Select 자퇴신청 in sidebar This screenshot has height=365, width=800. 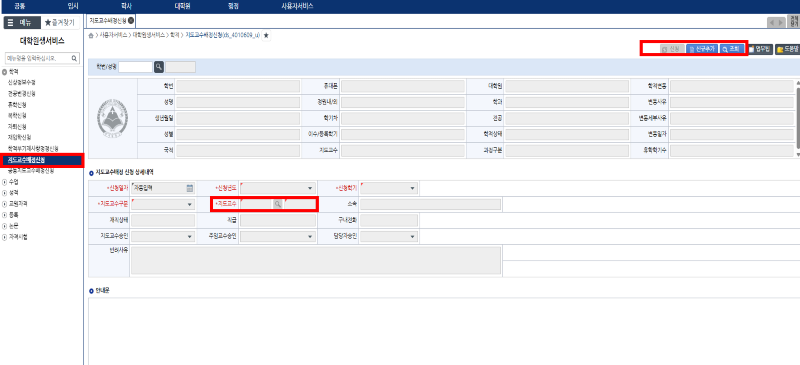click(x=17, y=127)
